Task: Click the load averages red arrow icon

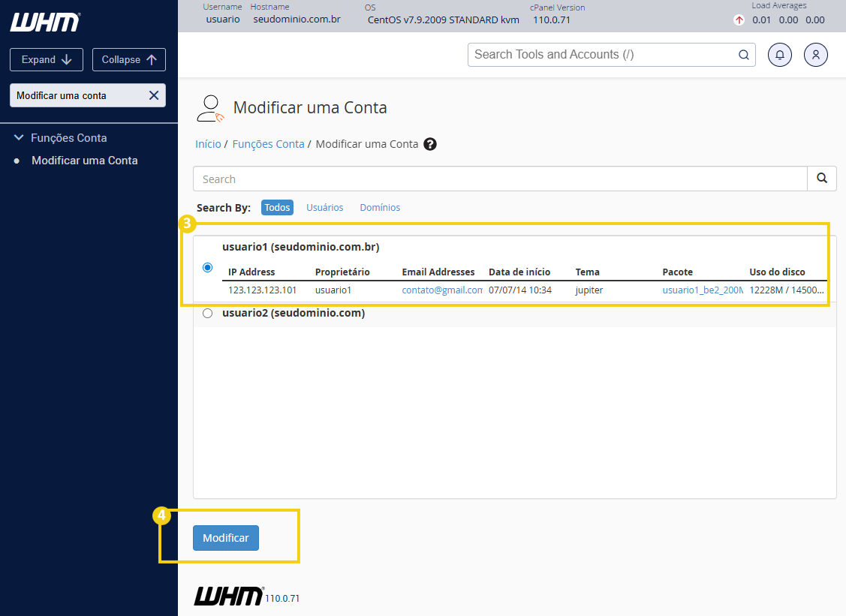Action: [739, 20]
